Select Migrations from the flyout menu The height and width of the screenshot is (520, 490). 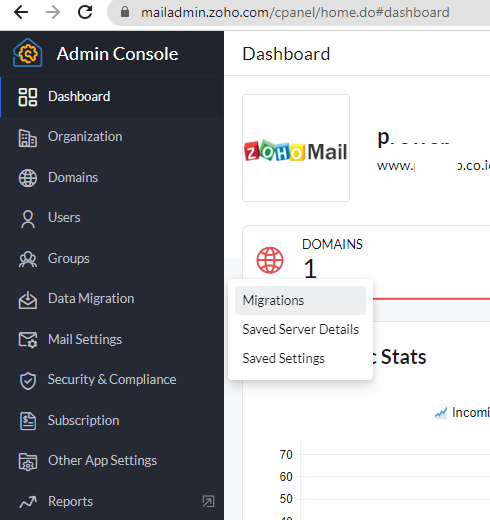coord(300,300)
